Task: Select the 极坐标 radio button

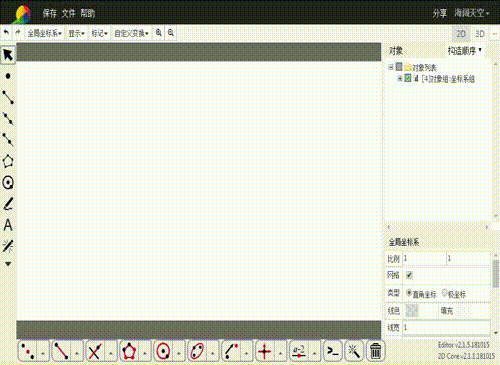Action: 444,293
